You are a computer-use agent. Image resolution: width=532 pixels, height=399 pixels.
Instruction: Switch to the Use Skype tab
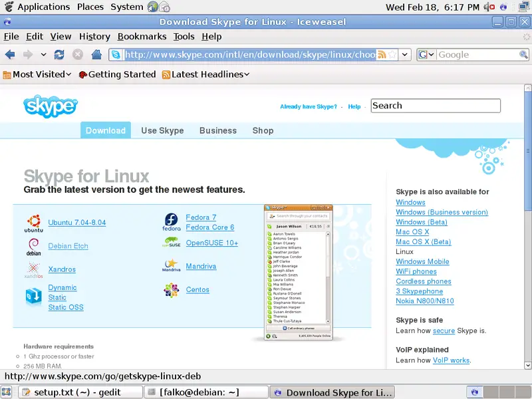tap(162, 130)
